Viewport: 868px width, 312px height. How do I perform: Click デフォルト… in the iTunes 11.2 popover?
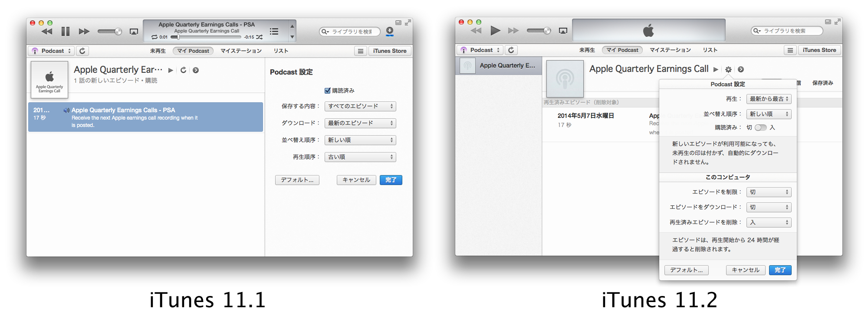(687, 270)
